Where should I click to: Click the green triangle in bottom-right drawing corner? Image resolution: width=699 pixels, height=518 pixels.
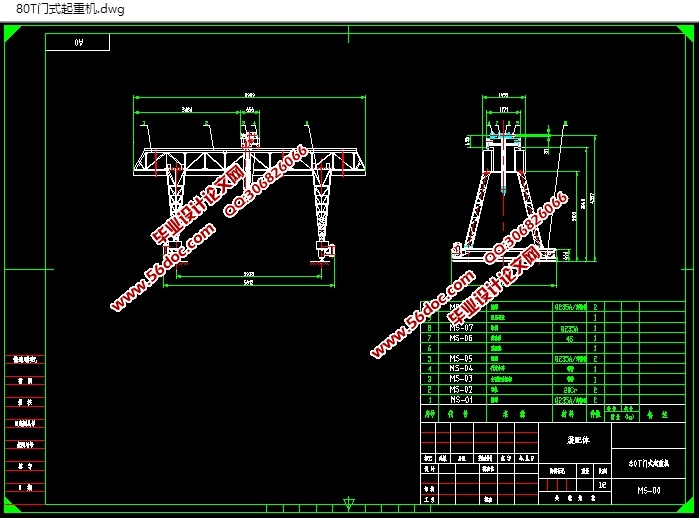pos(687,507)
